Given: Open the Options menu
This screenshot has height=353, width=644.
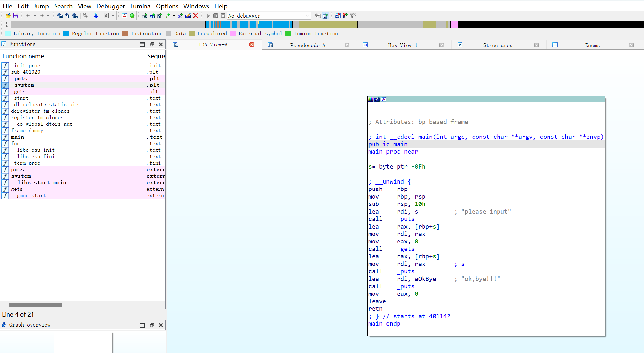Looking at the screenshot, I should click(167, 6).
